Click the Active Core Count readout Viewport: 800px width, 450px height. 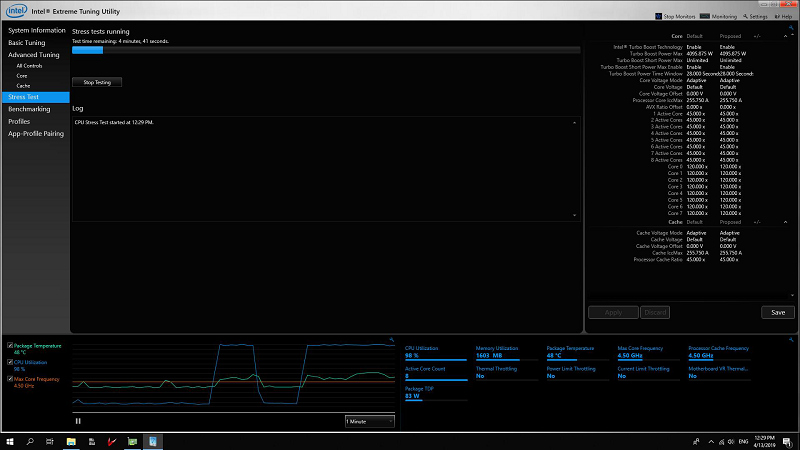coord(436,373)
